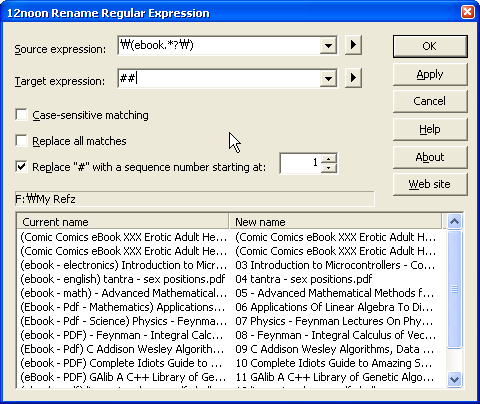Click the file list scroll up arrow

coord(455,221)
